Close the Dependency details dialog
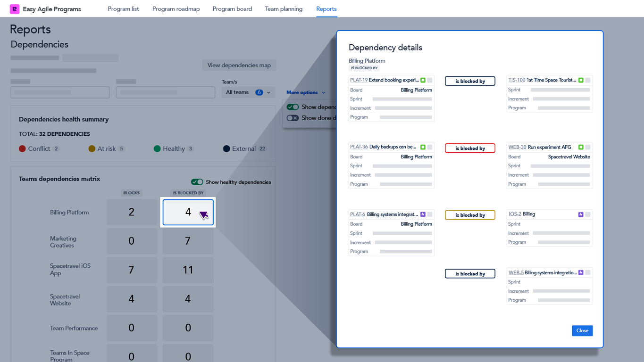The image size is (644, 362). point(582,330)
